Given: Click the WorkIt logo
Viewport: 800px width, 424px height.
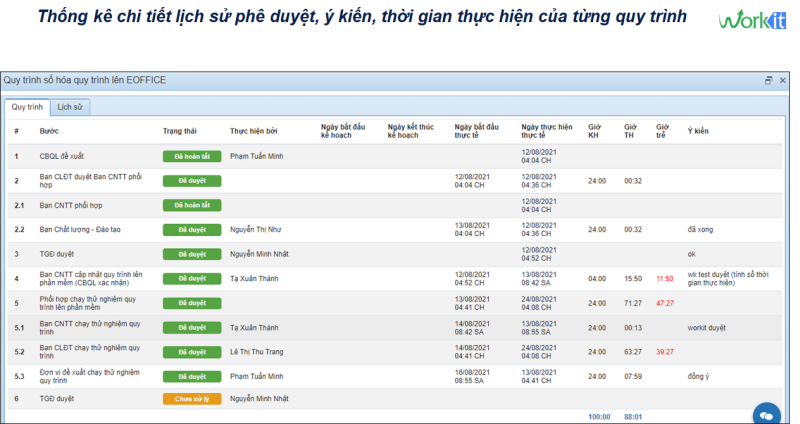Looking at the screenshot, I should [x=751, y=21].
